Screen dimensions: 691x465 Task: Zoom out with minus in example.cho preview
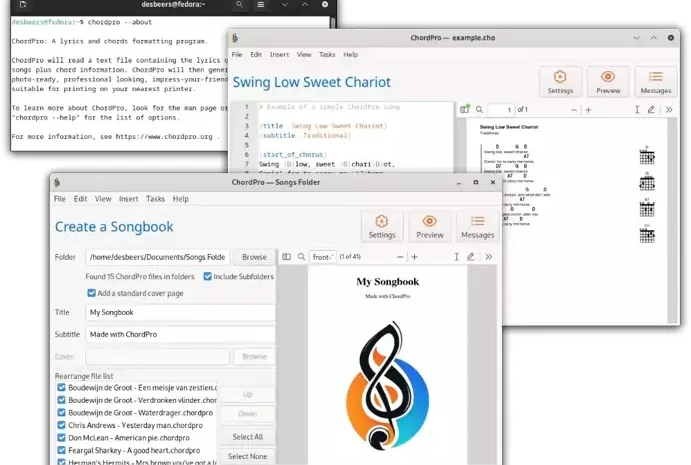574,110
